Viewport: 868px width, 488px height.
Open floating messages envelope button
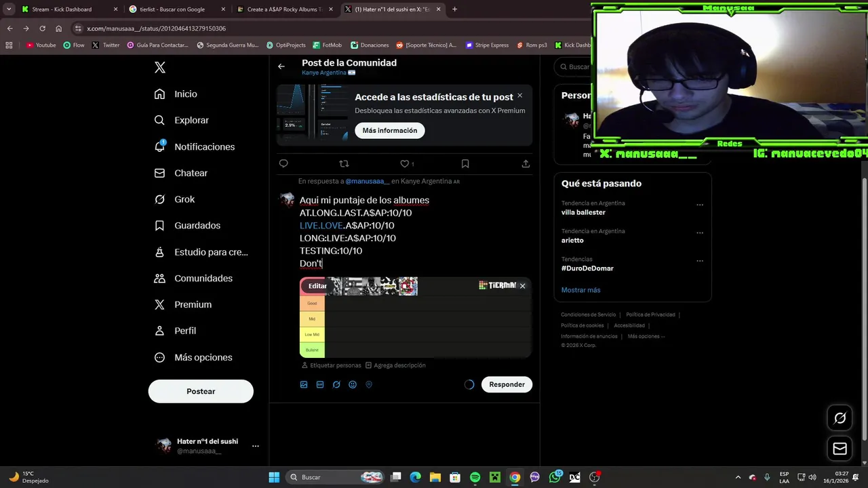(x=840, y=449)
